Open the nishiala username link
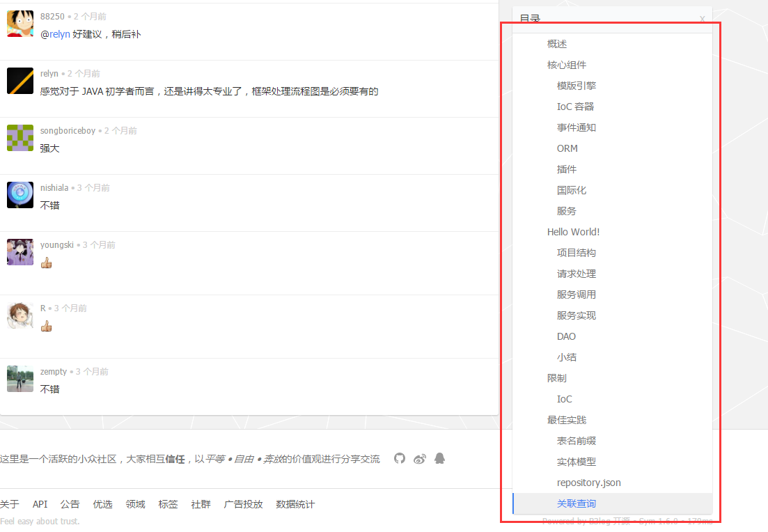The width and height of the screenshot is (768, 532). pyautogui.click(x=54, y=187)
